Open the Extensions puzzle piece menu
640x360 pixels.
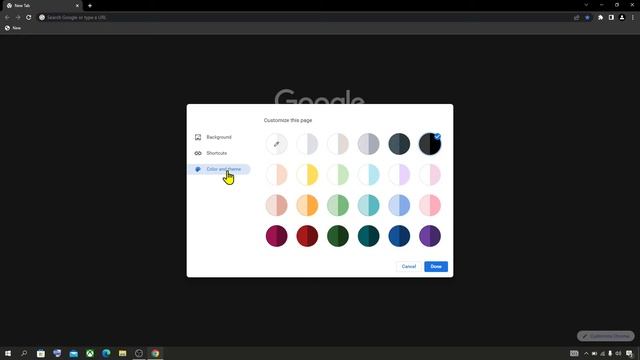coord(600,18)
